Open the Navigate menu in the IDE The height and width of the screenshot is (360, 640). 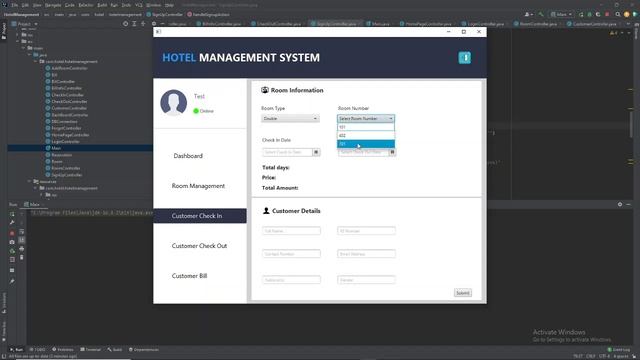pos(53,5)
